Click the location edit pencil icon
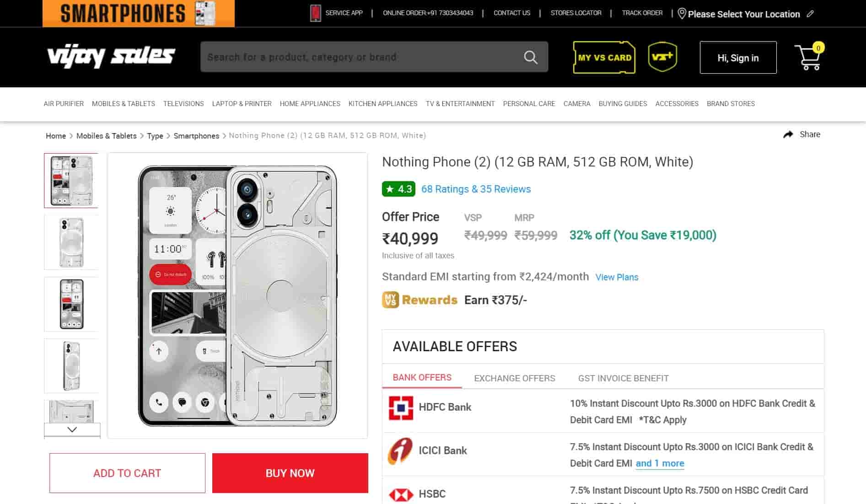Viewport: 866px width, 504px height. tap(810, 14)
